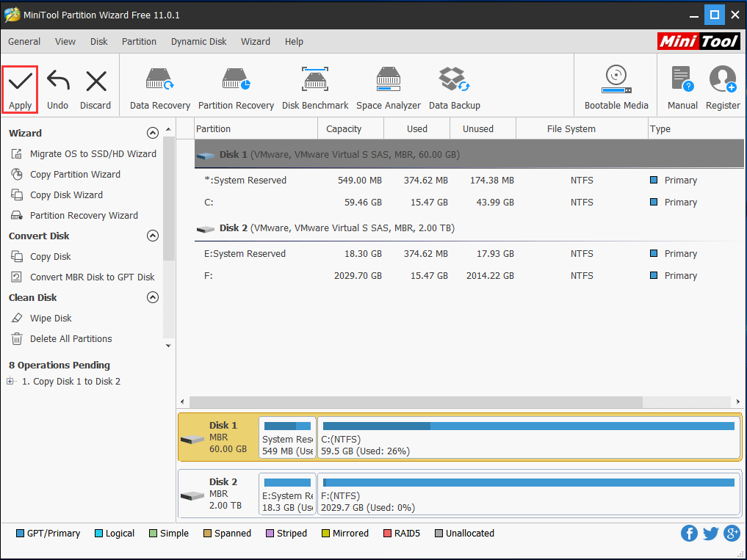Image resolution: width=747 pixels, height=560 pixels.
Task: Undo the last pending operation
Action: pos(57,90)
